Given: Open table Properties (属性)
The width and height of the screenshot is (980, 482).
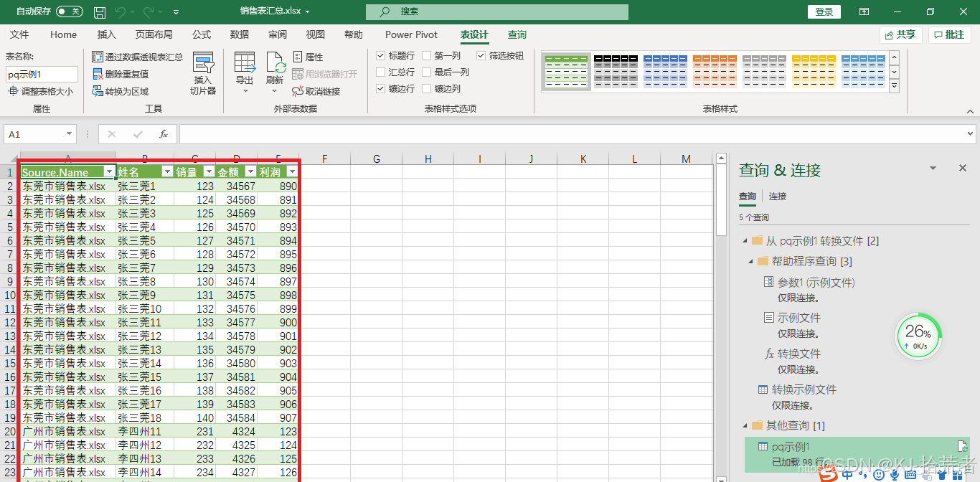Looking at the screenshot, I should [x=308, y=57].
